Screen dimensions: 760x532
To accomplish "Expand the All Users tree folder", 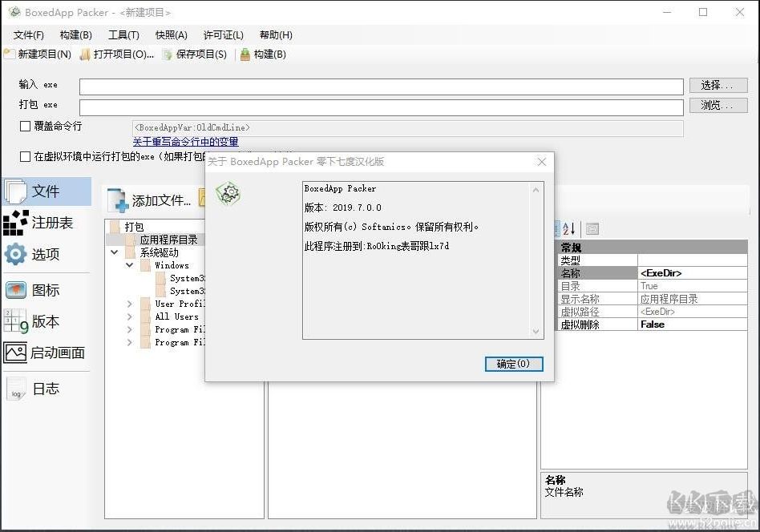I will click(130, 317).
